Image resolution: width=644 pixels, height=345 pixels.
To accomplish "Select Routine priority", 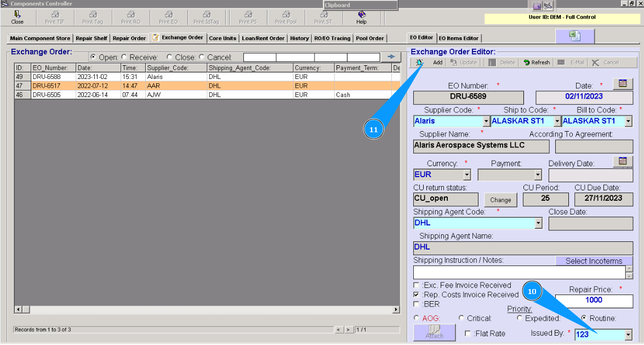I will tap(584, 318).
